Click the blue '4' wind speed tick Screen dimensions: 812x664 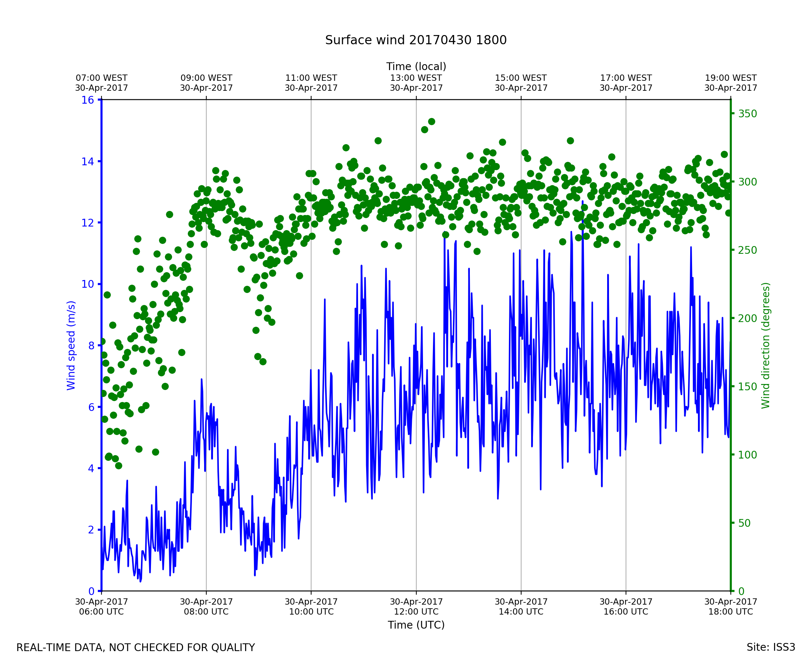point(91,468)
